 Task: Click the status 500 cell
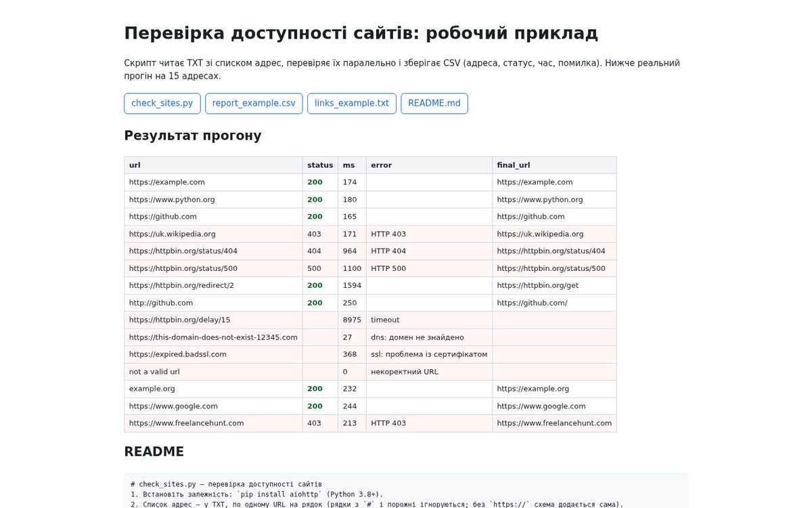320,268
